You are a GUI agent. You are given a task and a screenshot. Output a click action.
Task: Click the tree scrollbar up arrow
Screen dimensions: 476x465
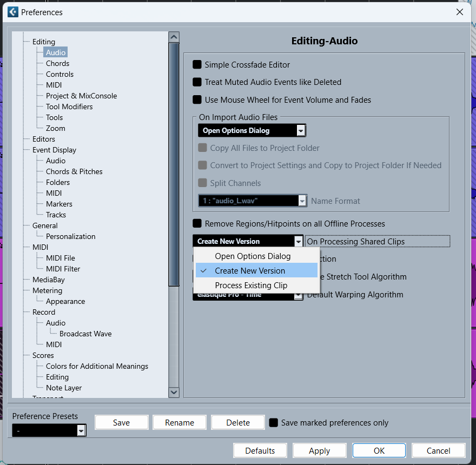(x=174, y=37)
